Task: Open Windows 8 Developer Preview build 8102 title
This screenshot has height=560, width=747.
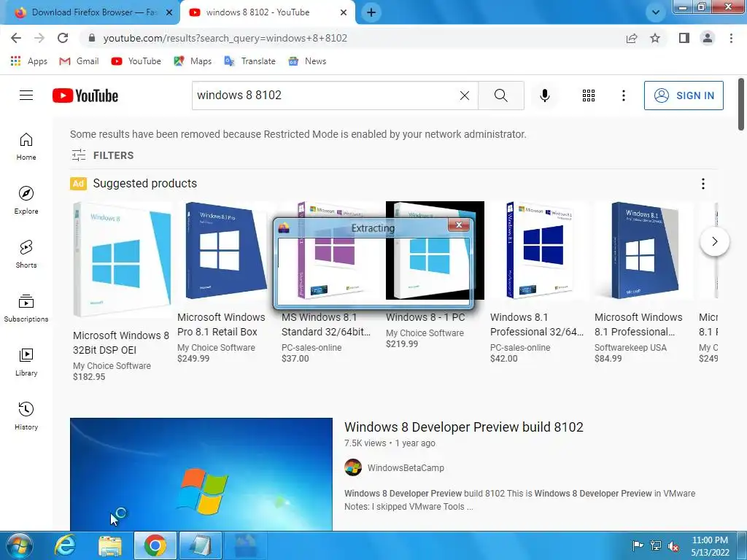Action: coord(463,427)
